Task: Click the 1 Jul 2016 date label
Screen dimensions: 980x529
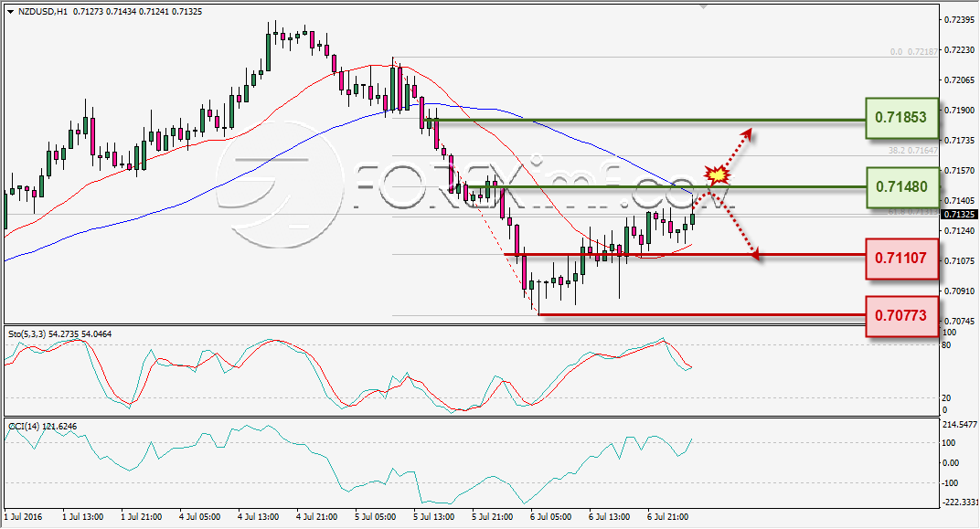Action: pos(23,517)
